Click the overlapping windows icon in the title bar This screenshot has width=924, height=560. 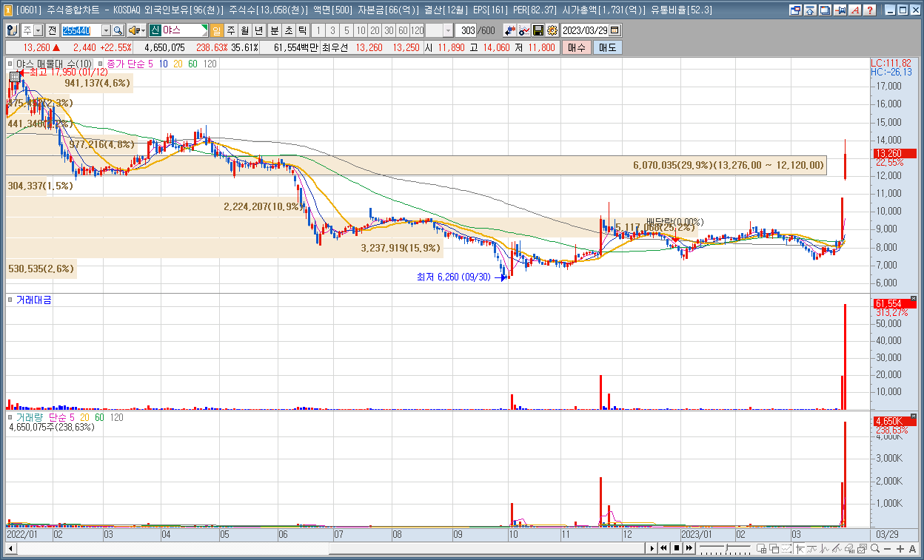[x=824, y=10]
